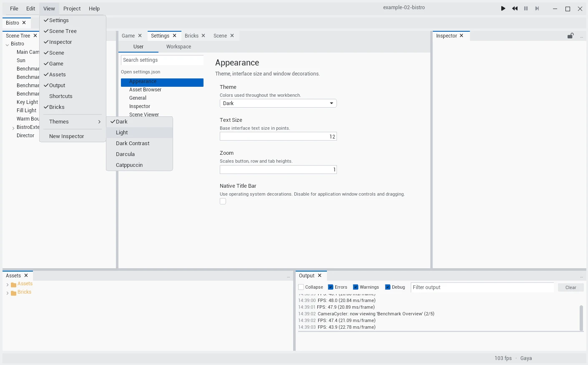Image resolution: width=588 pixels, height=365 pixels.
Task: Close the Bricks tab
Action: click(x=204, y=35)
